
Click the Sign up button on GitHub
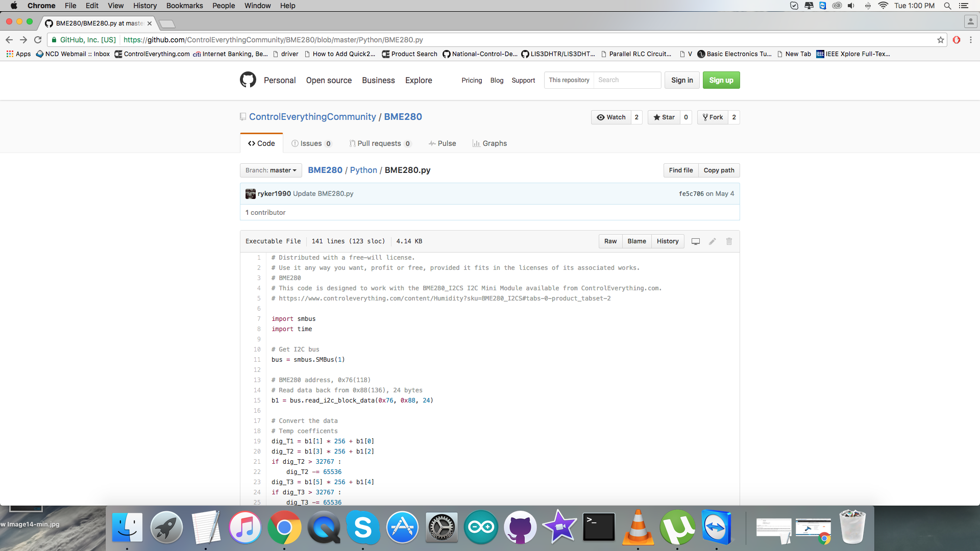tap(720, 80)
